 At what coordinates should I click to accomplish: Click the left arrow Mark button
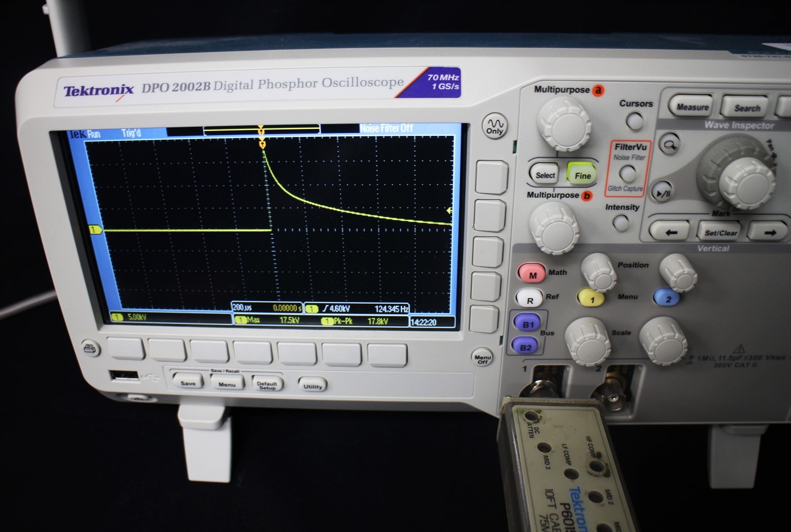[x=669, y=232]
